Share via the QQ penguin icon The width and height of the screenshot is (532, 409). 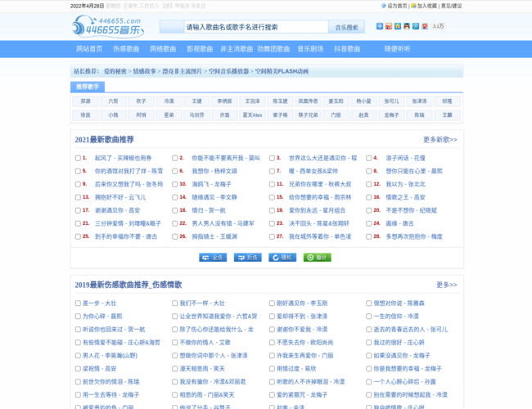click(407, 26)
